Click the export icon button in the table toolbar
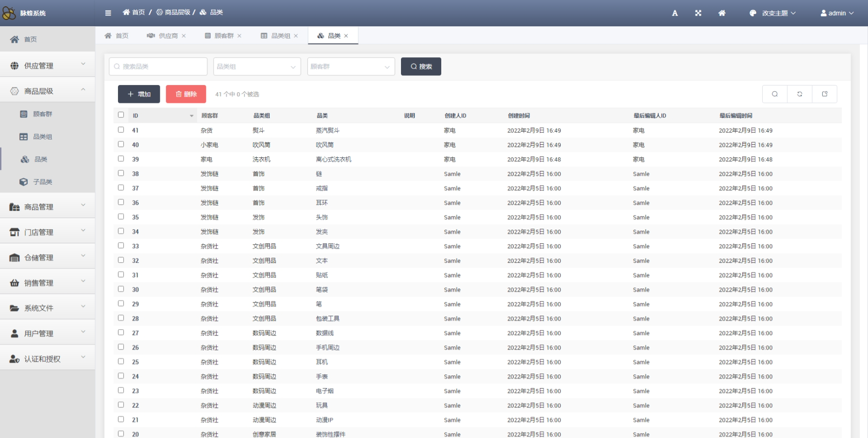Screen dimensions: 868x438 (824, 94)
